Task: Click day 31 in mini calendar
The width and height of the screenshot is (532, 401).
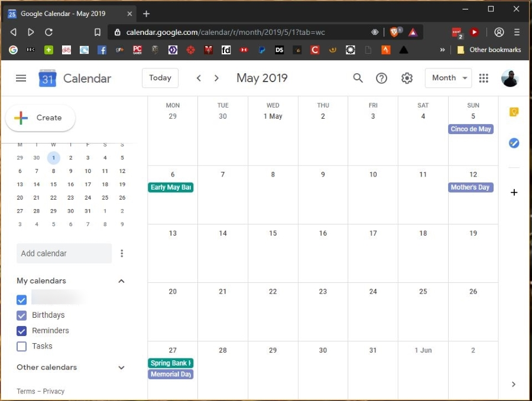Action: pyautogui.click(x=88, y=211)
